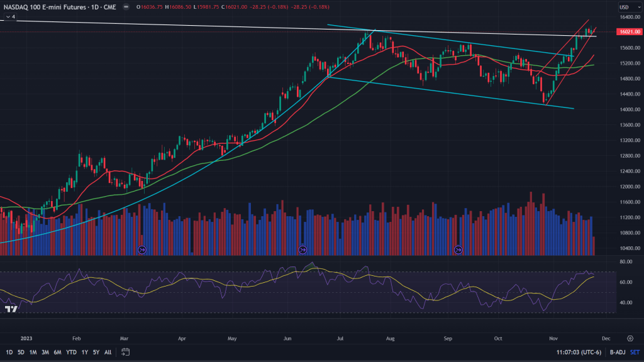
Task: Select the 6M date range
Action: coord(57,352)
